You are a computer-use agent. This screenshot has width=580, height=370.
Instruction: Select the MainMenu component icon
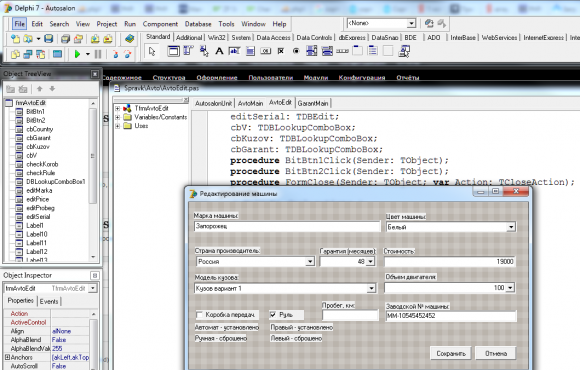click(x=188, y=51)
